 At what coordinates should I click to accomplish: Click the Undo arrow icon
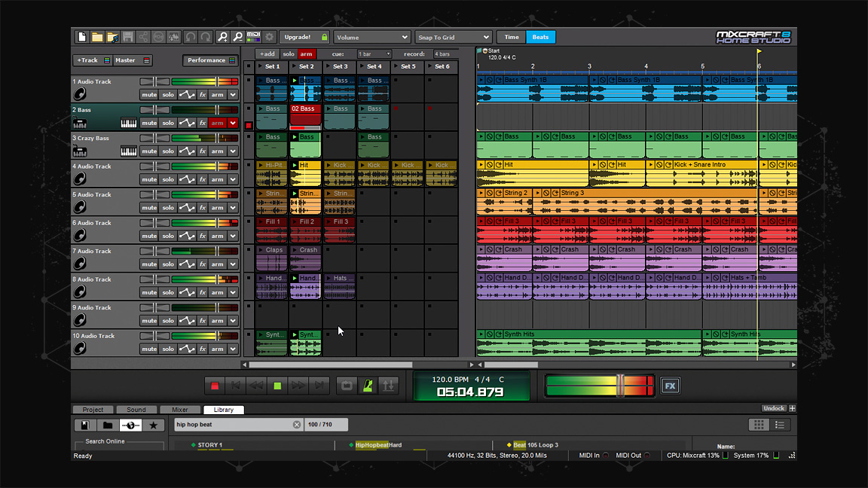(x=191, y=36)
